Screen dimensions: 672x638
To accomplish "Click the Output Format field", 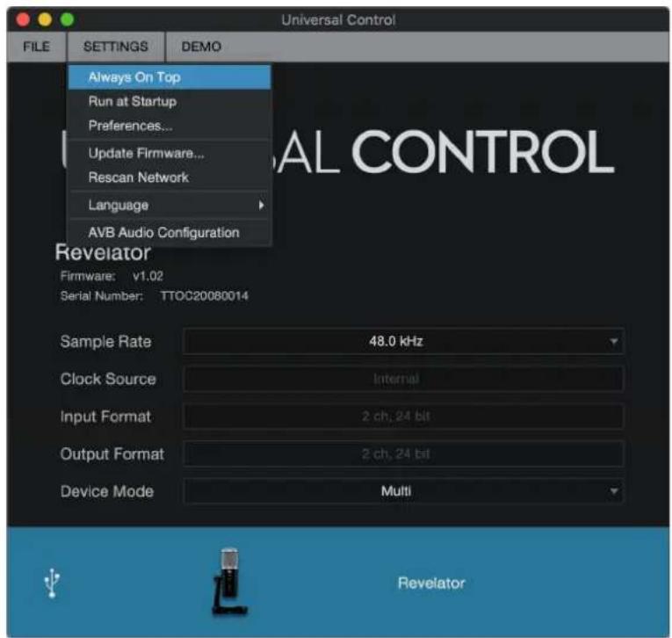I will pyautogui.click(x=403, y=453).
